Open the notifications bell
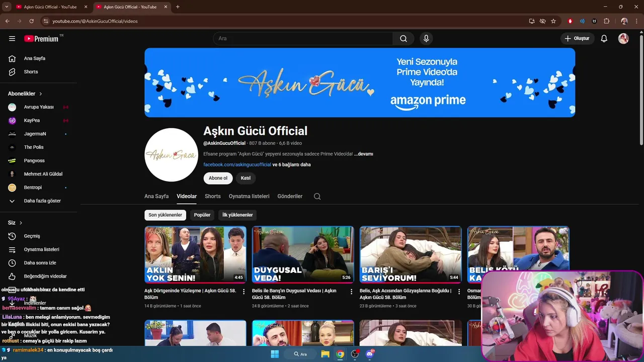644x362 pixels. click(x=604, y=39)
